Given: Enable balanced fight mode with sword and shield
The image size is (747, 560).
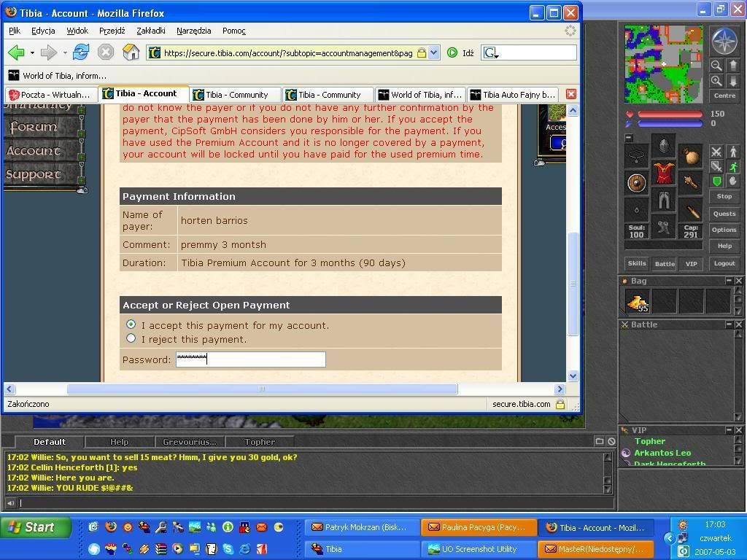Looking at the screenshot, I should [x=716, y=166].
